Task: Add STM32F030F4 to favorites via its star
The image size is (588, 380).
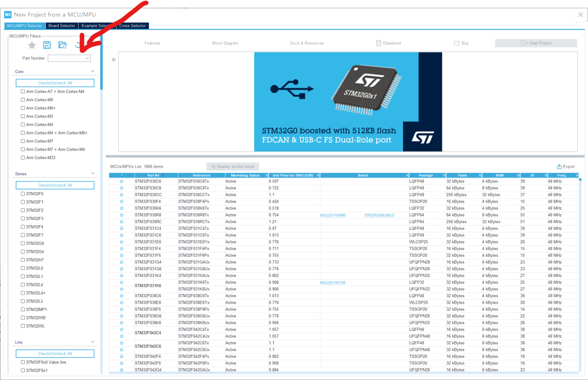Action: point(122,202)
